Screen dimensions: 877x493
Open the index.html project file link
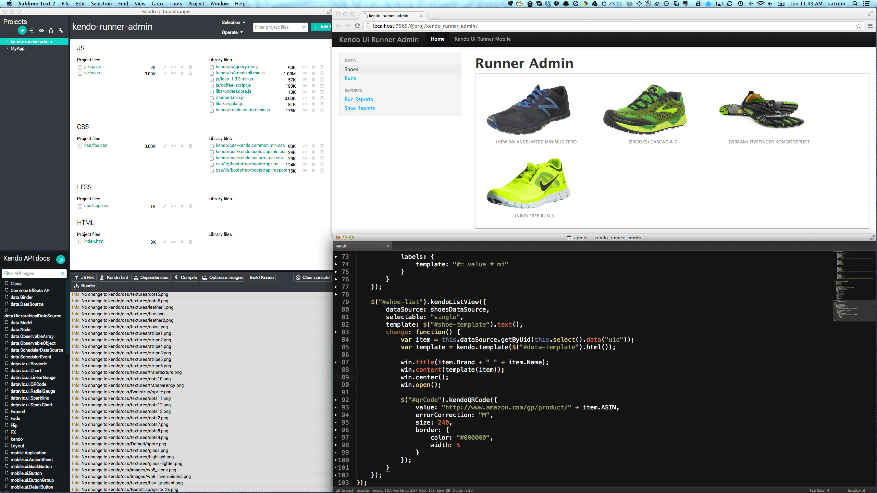pyautogui.click(x=94, y=242)
